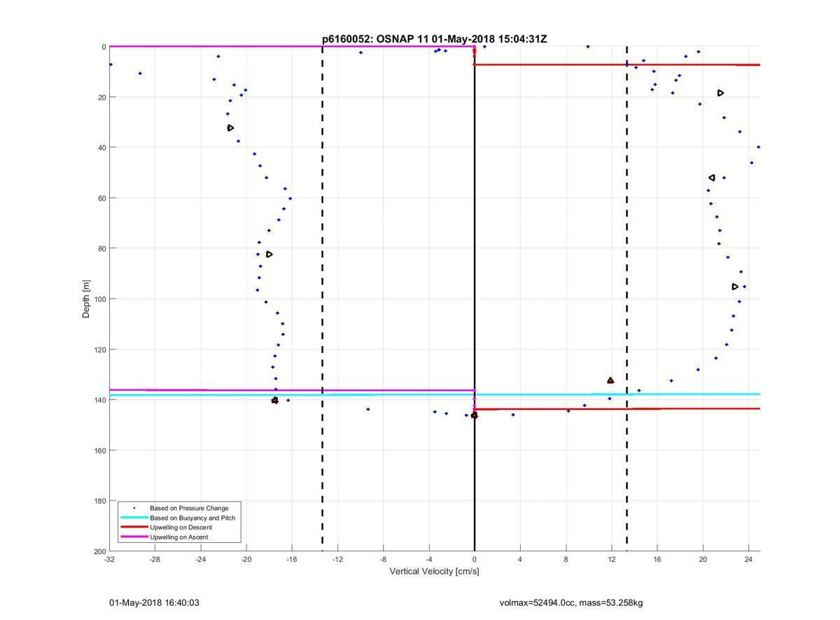This screenshot has height=620, width=840.
Task: Click the magenta line sample in the legend
Action: [x=134, y=537]
